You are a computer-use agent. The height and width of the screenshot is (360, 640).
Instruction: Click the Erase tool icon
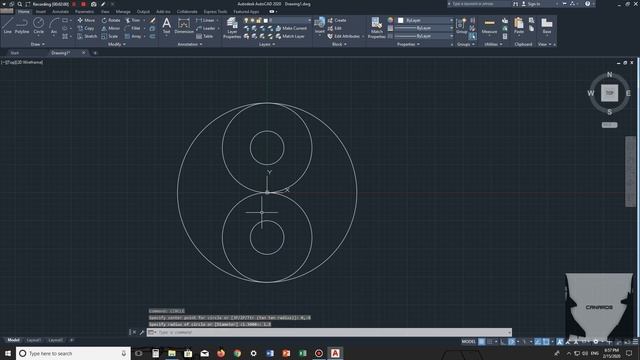tap(153, 20)
